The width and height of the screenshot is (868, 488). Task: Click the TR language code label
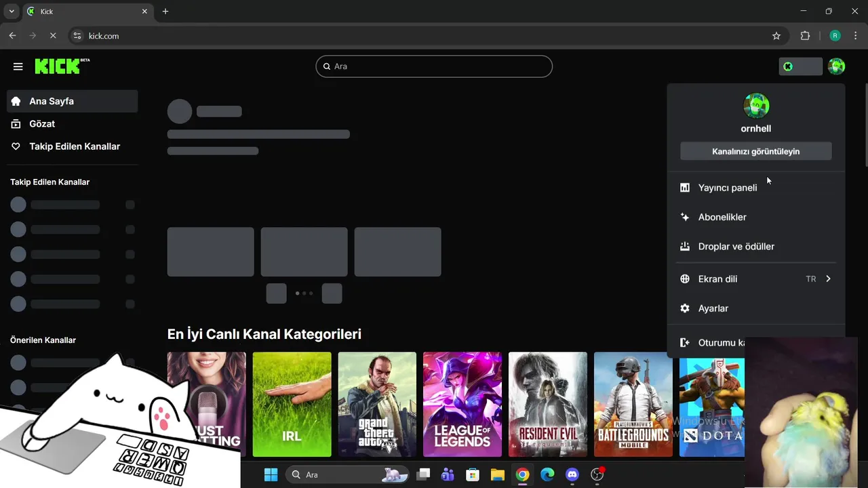[x=811, y=279]
